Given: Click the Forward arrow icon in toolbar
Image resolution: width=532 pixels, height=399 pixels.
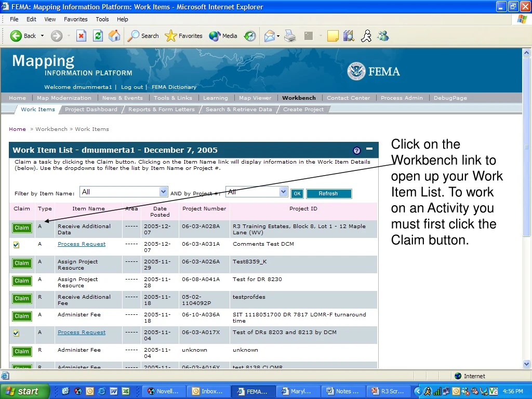Looking at the screenshot, I should click(57, 36).
